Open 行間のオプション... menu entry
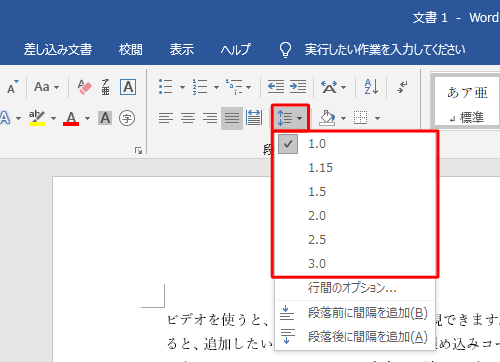 click(355, 287)
